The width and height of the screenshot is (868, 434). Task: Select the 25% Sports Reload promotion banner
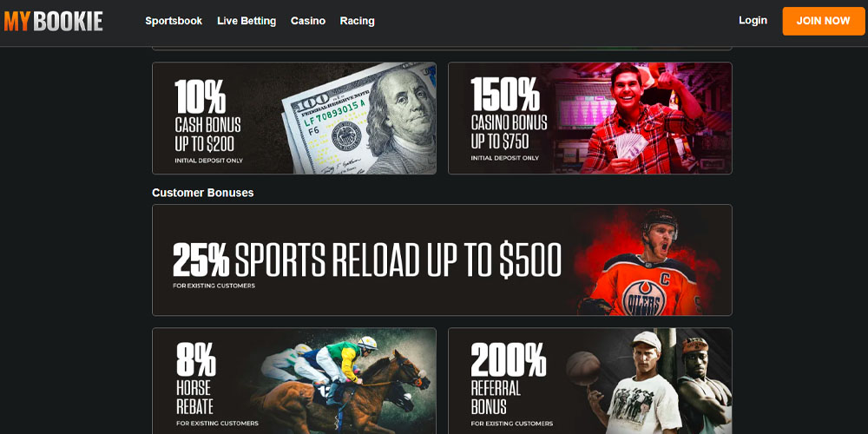pyautogui.click(x=443, y=260)
